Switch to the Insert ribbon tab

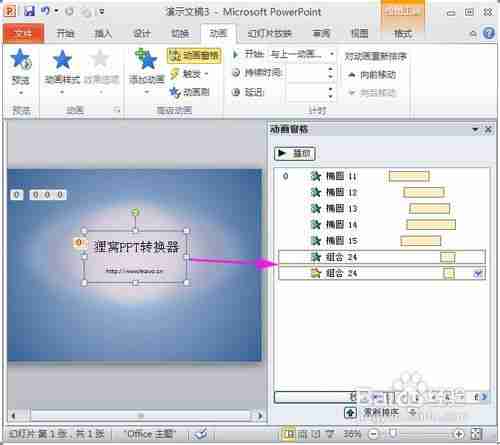(103, 33)
